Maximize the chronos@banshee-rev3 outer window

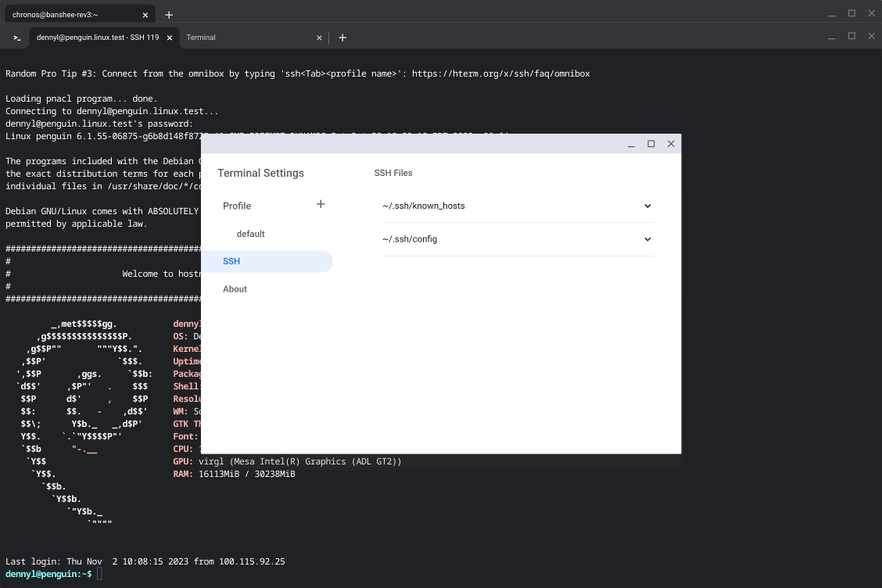tap(852, 13)
